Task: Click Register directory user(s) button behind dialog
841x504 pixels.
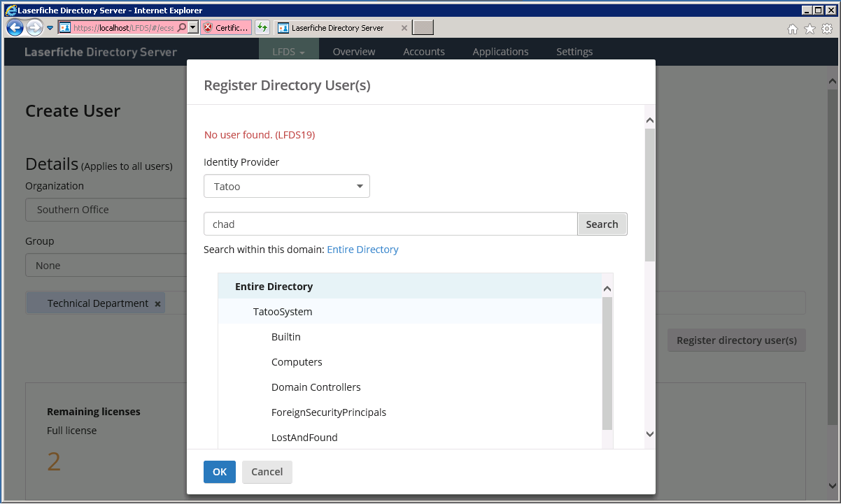Action: (x=737, y=340)
